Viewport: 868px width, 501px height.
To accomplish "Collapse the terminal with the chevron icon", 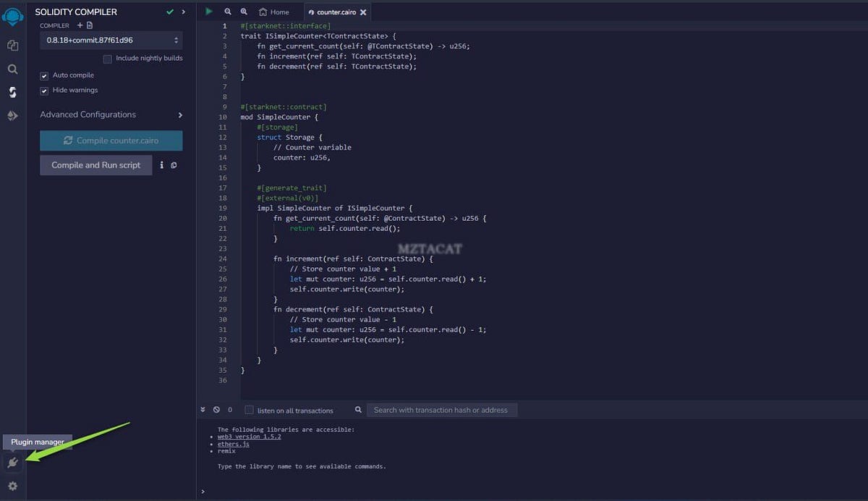I will (203, 409).
